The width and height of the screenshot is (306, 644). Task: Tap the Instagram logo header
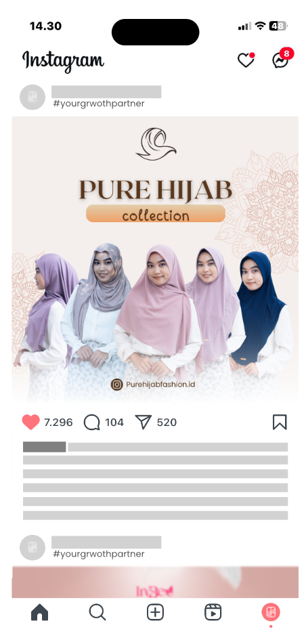63,61
